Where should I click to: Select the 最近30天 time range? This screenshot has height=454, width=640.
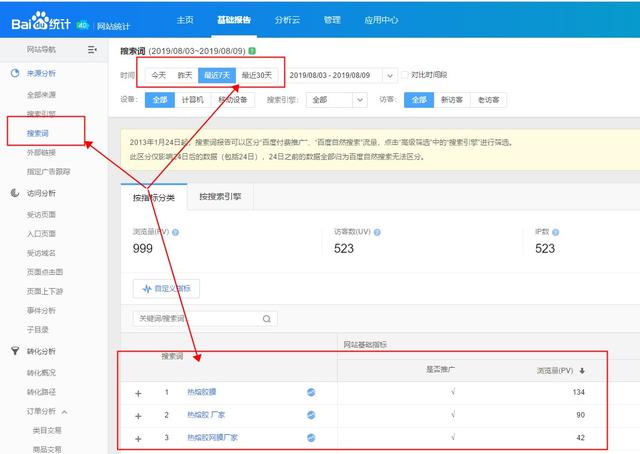(x=257, y=76)
